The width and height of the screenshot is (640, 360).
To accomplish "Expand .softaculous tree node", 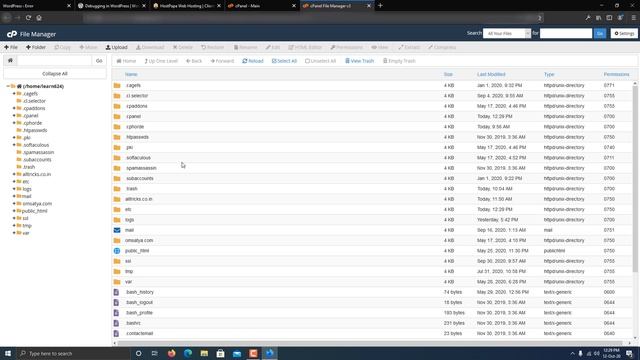I will (x=14, y=145).
